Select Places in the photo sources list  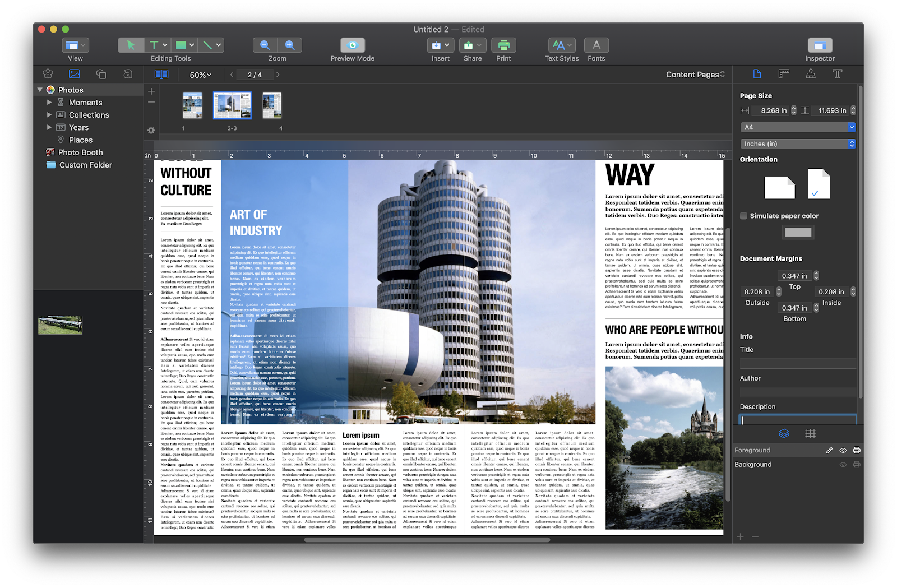[x=81, y=140]
